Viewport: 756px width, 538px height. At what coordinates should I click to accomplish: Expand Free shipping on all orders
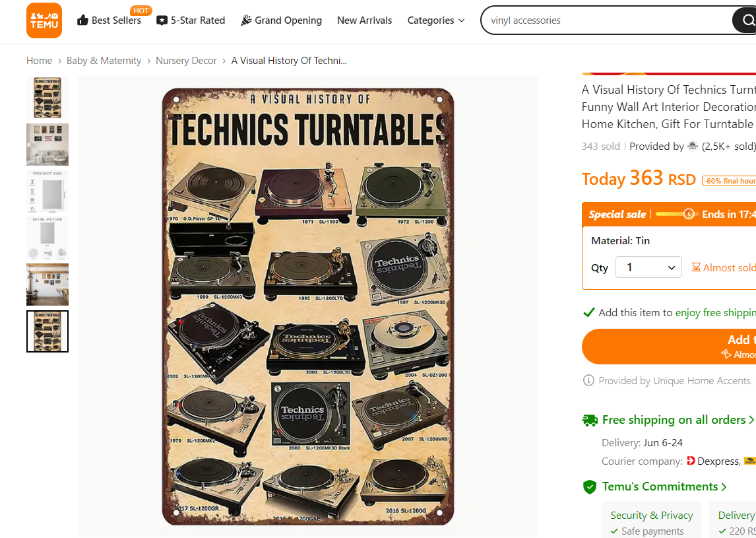[x=677, y=420]
